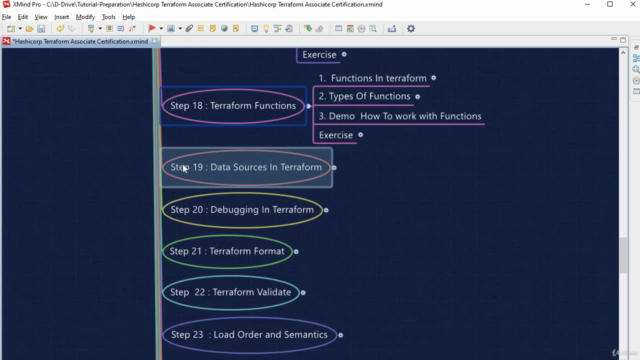This screenshot has width=640, height=360.
Task: Click the Gantt chart toolbar icon
Action: pyautogui.click(x=278, y=29)
